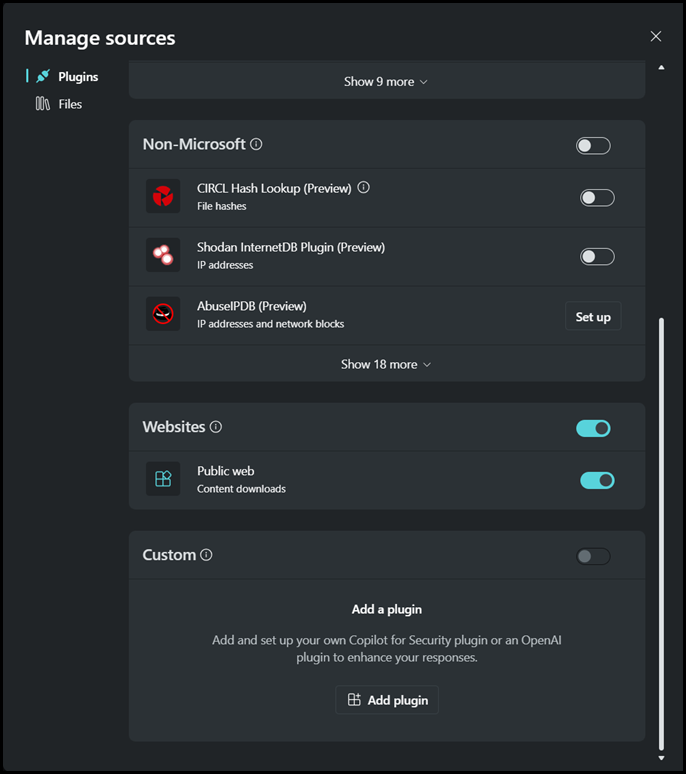Click the Public web plugin icon
This screenshot has width=686, height=774.
point(163,479)
